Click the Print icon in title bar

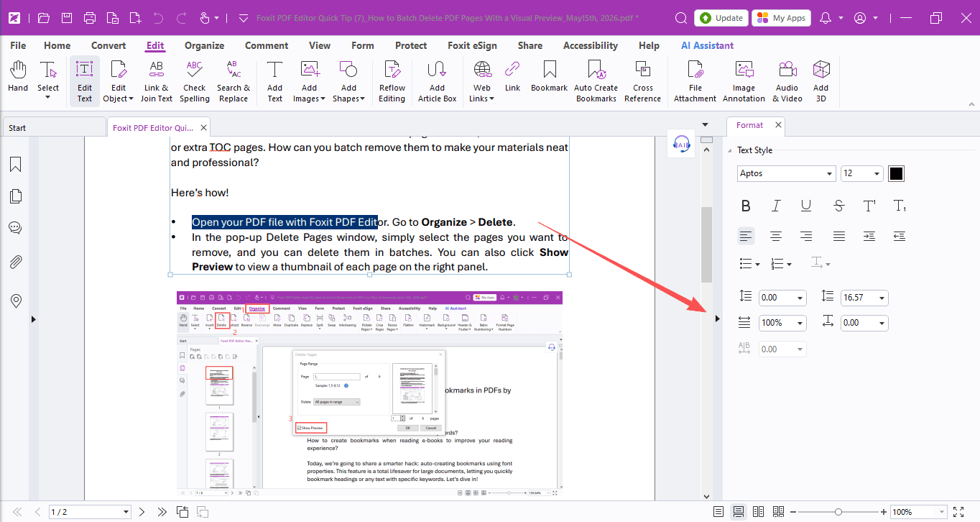pyautogui.click(x=90, y=18)
